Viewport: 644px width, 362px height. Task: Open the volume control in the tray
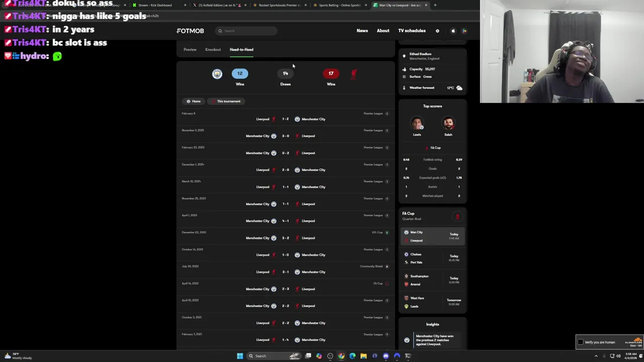[618, 356]
